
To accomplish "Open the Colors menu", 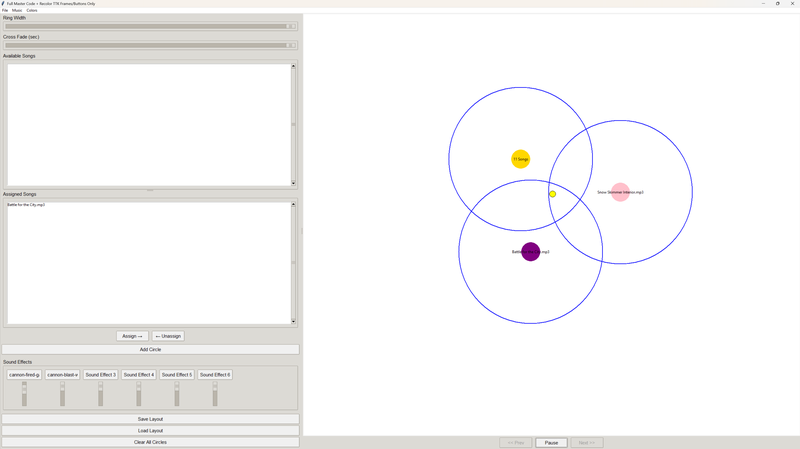I will (x=32, y=10).
